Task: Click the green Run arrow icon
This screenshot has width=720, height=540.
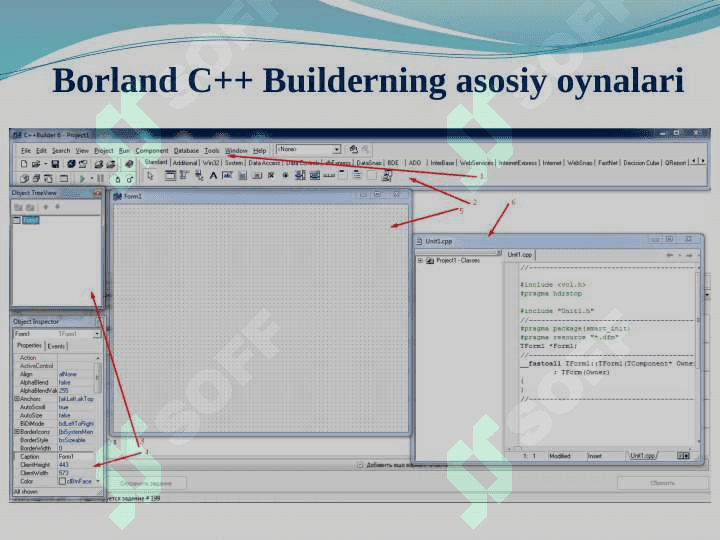Action: pos(82,178)
